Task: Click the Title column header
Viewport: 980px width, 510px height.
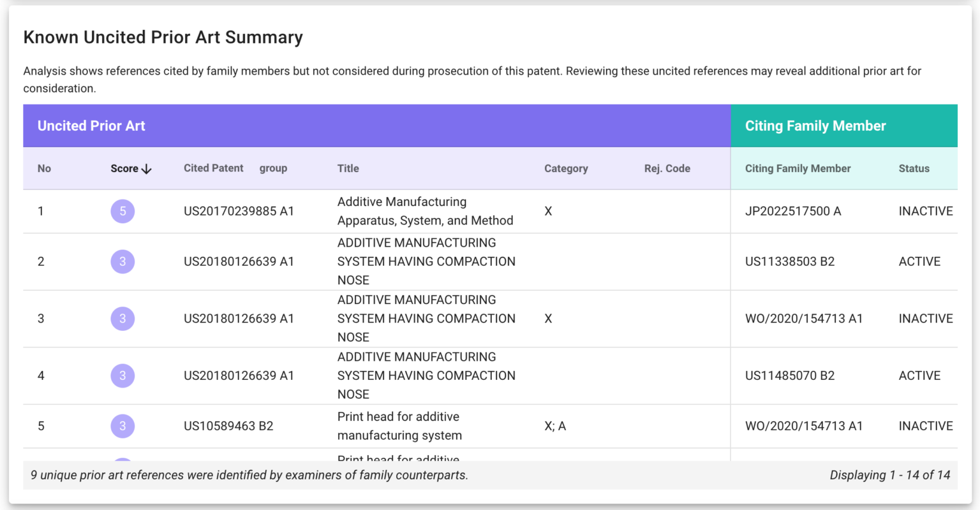Action: click(348, 168)
